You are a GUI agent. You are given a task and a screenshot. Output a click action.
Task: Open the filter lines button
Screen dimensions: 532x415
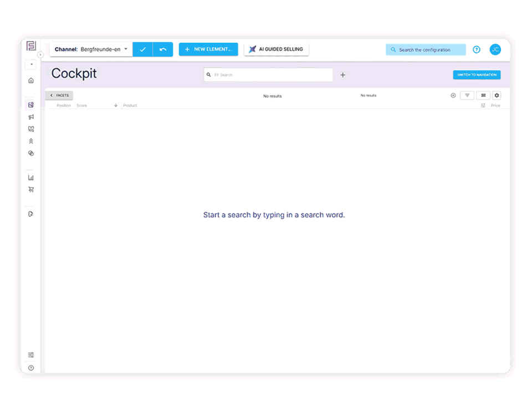click(x=467, y=95)
